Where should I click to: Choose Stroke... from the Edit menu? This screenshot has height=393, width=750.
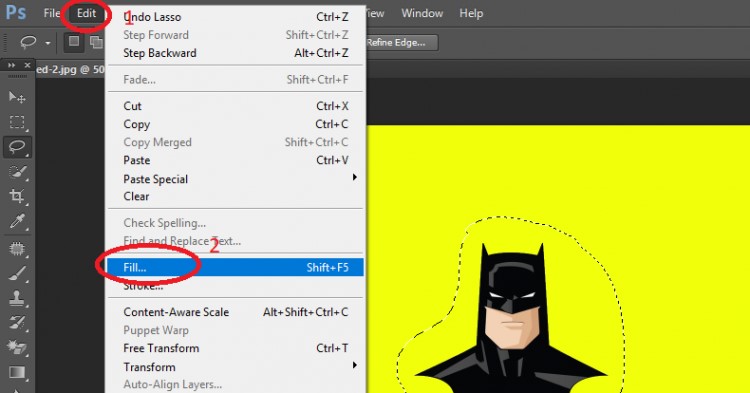click(236, 286)
